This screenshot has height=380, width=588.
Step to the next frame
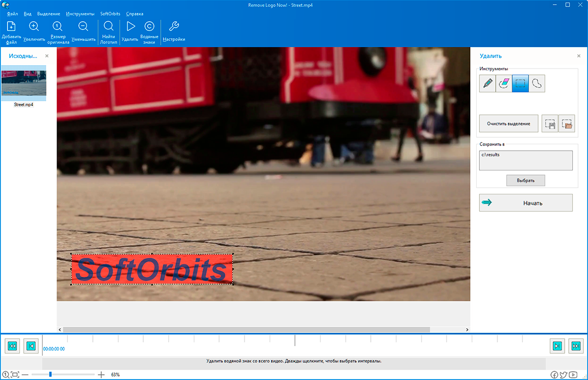[557, 346]
